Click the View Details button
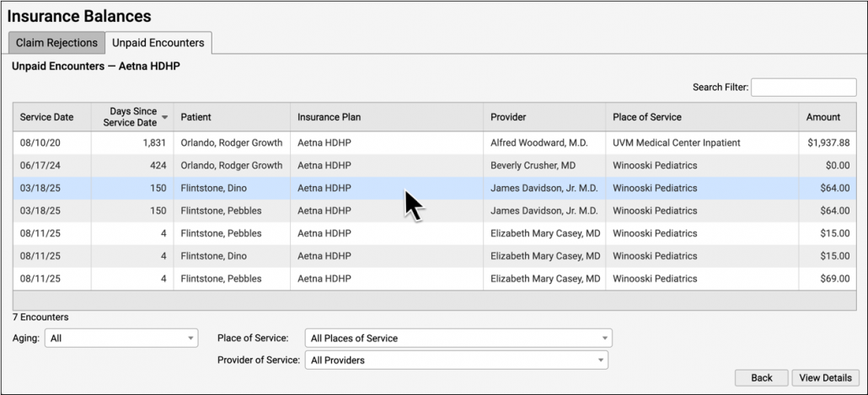The width and height of the screenshot is (868, 395). pos(825,378)
